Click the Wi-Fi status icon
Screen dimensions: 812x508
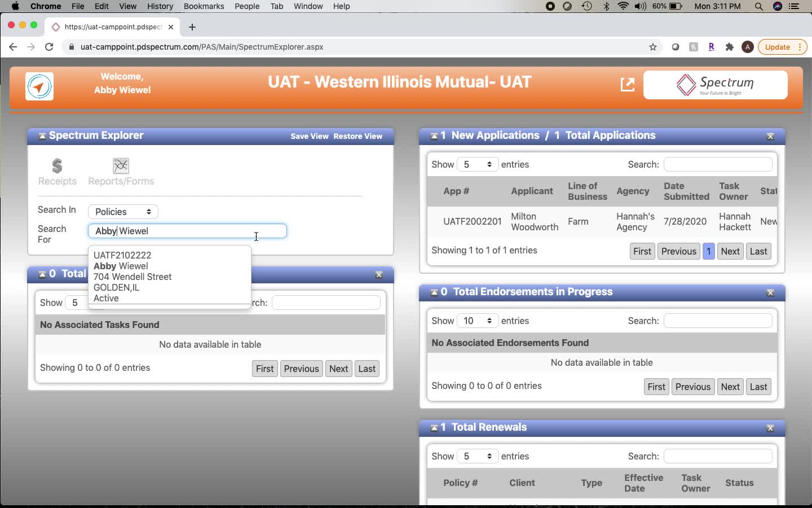(x=623, y=6)
